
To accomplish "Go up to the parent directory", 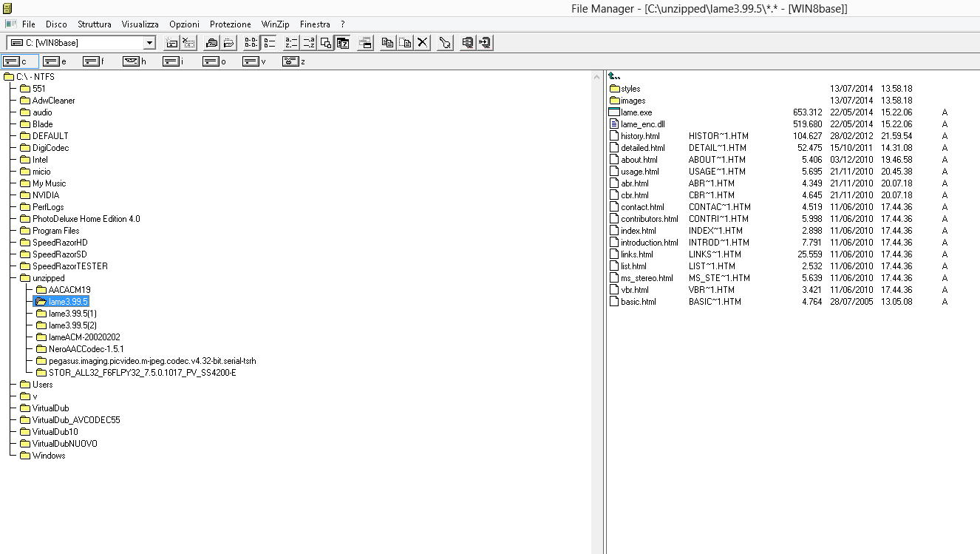I will pos(614,76).
